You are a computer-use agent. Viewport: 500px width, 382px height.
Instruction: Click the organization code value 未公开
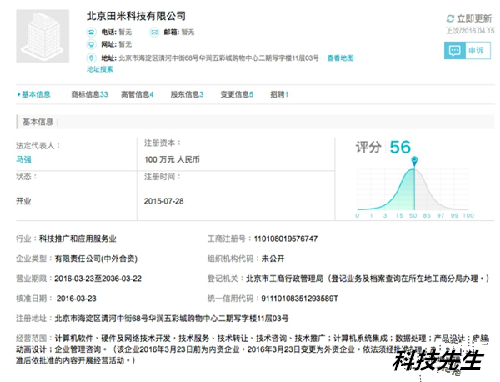tap(273, 259)
